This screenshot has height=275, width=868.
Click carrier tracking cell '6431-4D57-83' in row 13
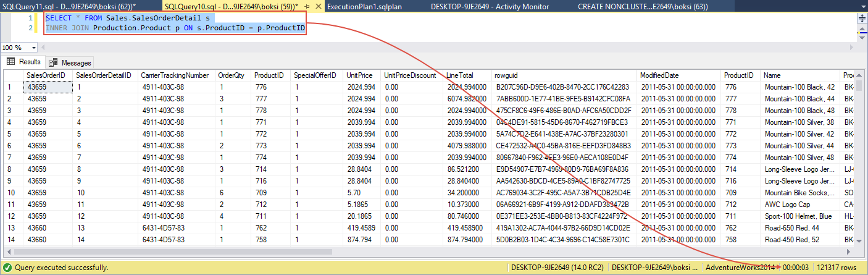pyautogui.click(x=176, y=227)
